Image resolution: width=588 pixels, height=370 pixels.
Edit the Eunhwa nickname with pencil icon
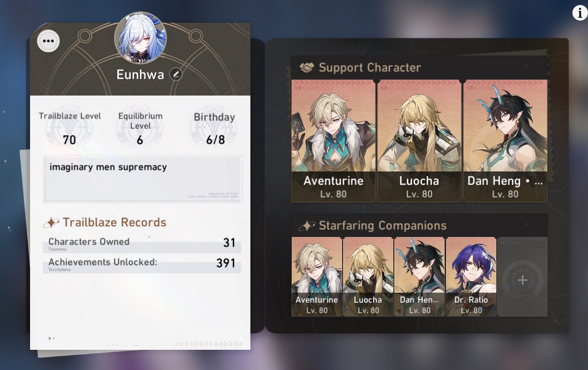point(175,74)
